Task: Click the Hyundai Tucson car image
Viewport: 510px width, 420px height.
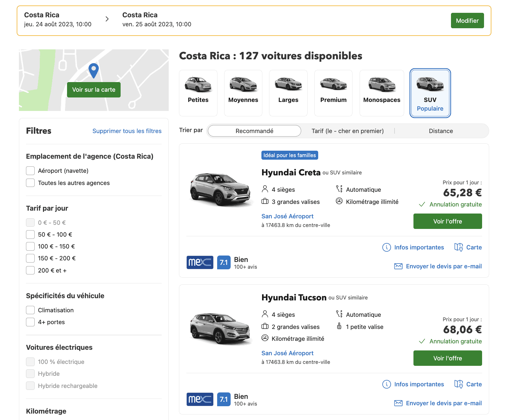Action: pos(220,328)
